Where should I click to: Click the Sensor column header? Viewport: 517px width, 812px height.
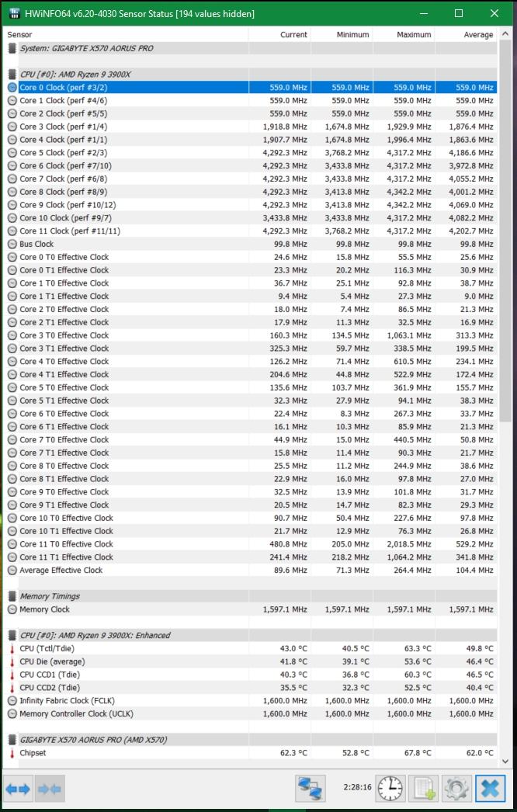tap(20, 35)
